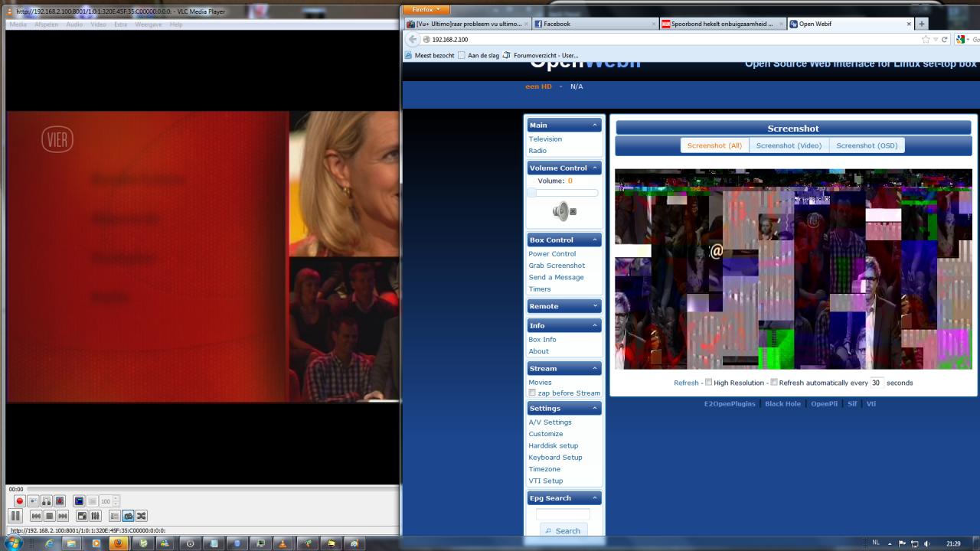Open Send a Message
The width and height of the screenshot is (980, 551).
tap(556, 277)
